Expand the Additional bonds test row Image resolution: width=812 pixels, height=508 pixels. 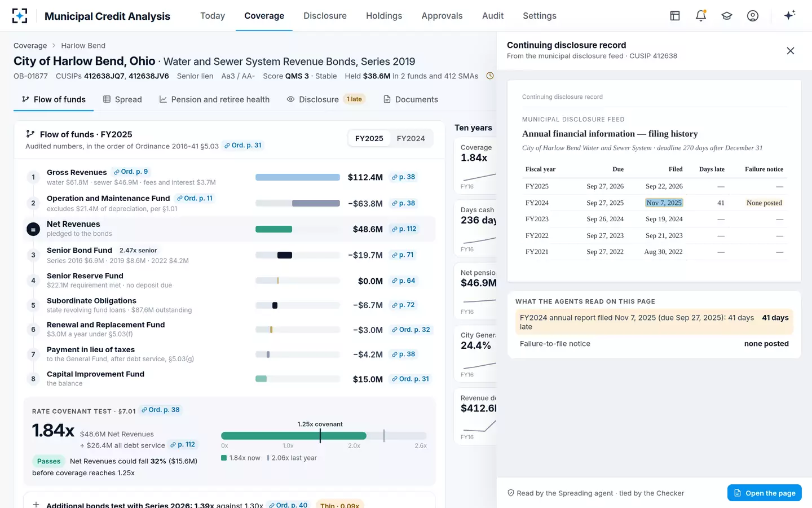[x=36, y=505]
